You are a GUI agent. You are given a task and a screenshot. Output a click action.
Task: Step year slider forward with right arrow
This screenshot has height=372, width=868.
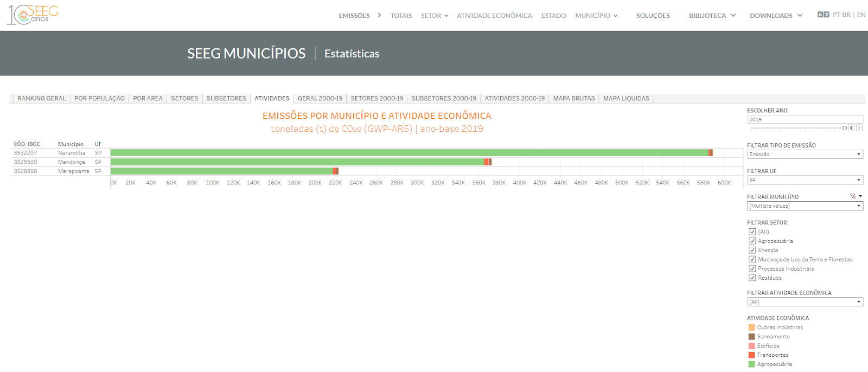coord(859,128)
